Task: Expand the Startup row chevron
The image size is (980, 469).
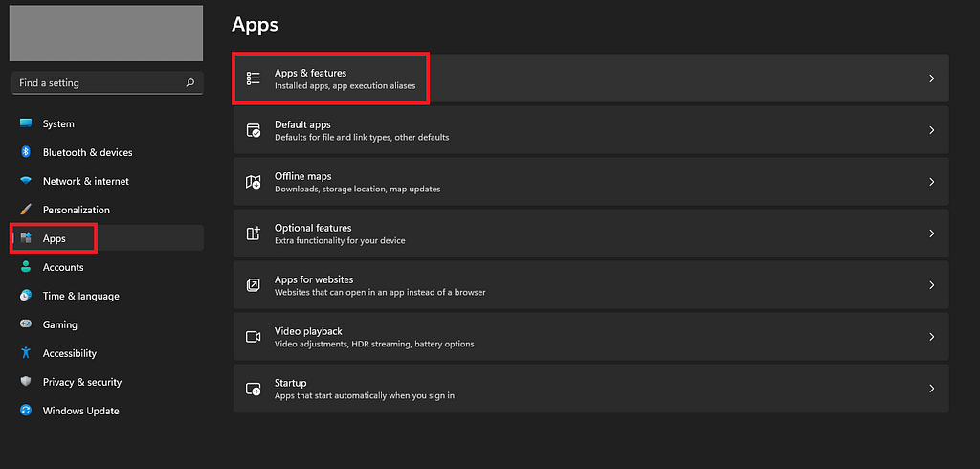Action: 931,389
